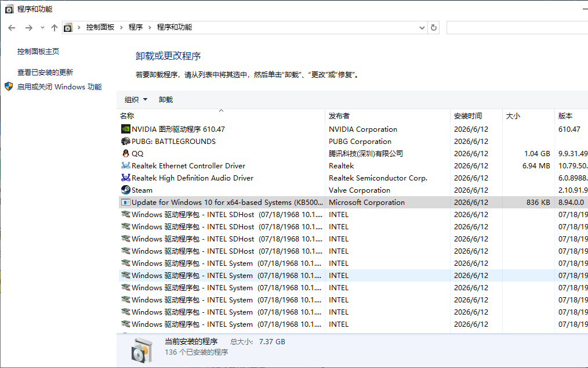Go forward with the right arrow
This screenshot has height=368, width=588.
[x=28, y=27]
